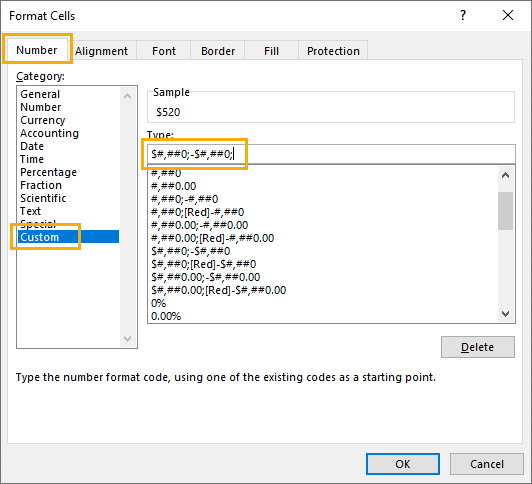532x484 pixels.
Task: Select the 0.00% format code
Action: point(166,316)
